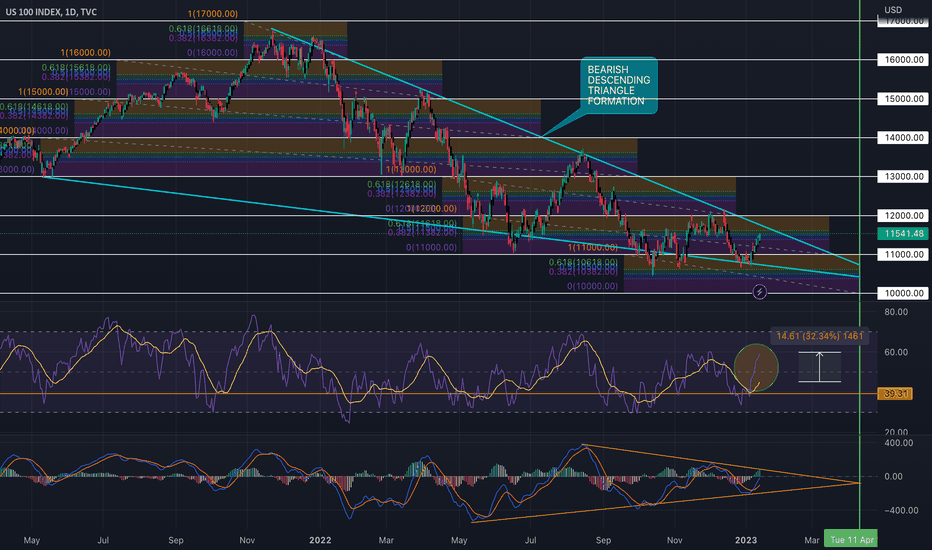This screenshot has height=550, width=932.
Task: Click the 13000.00 price axis label
Action: (x=903, y=177)
